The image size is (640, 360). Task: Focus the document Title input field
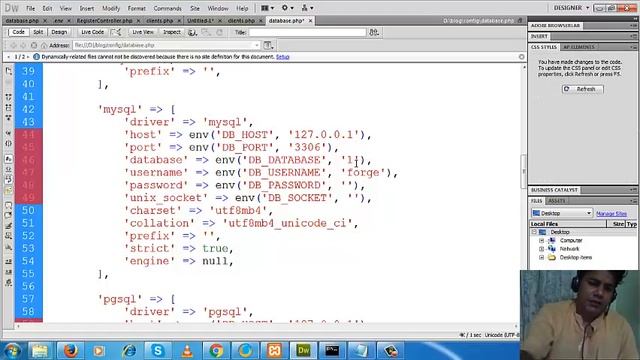[x=307, y=32]
